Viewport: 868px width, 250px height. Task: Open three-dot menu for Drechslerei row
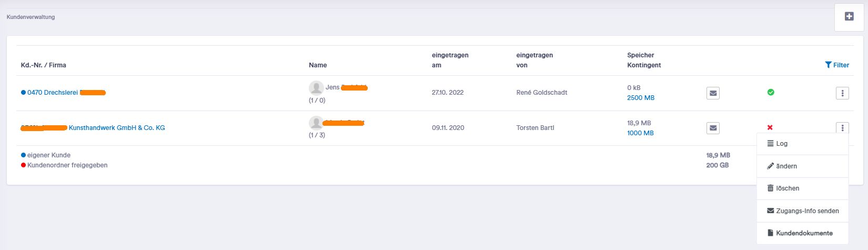[x=842, y=93]
